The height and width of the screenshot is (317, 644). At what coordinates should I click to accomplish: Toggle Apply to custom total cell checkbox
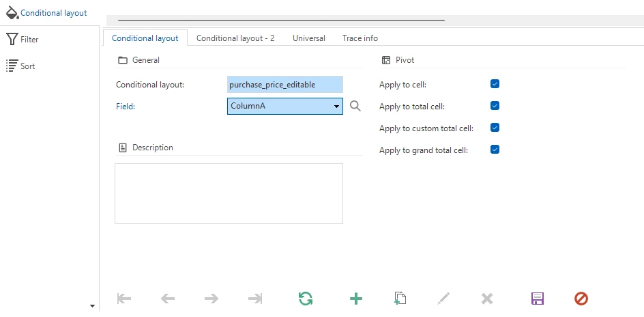[495, 128]
